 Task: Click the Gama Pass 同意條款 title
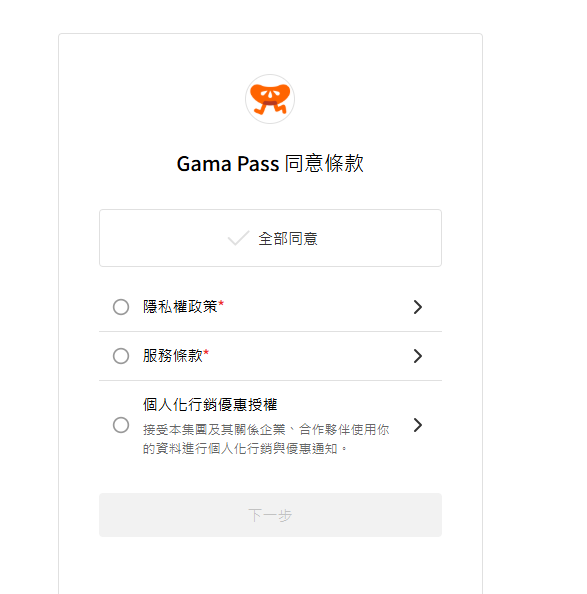pos(270,164)
